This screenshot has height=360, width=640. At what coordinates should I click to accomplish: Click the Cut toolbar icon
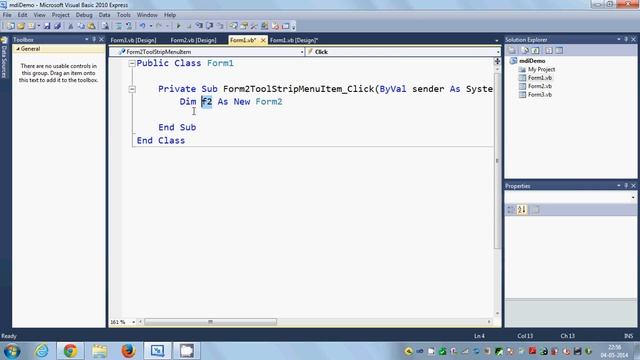pos(71,26)
